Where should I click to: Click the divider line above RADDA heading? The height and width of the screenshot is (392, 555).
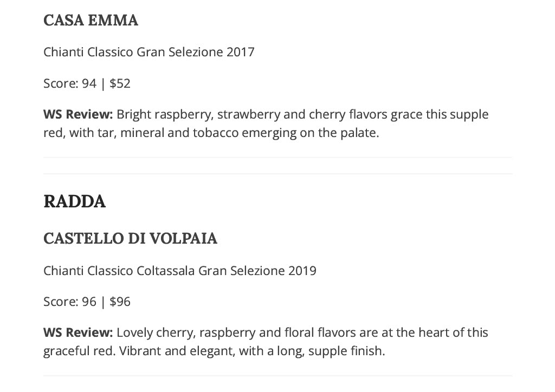[x=277, y=174]
